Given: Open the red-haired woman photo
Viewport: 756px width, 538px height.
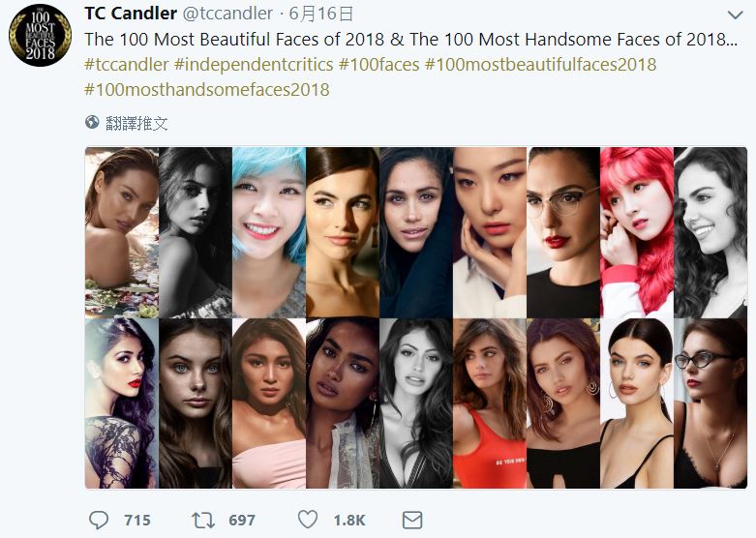Looking at the screenshot, I should pyautogui.click(x=636, y=232).
